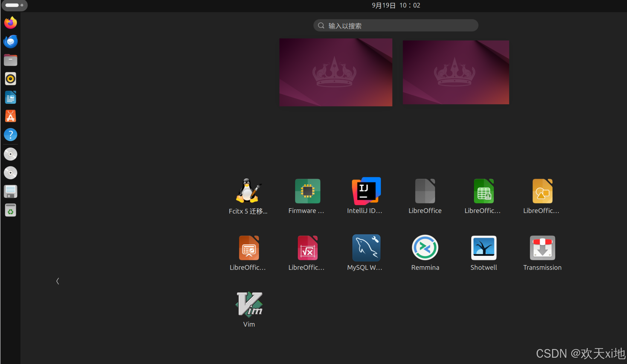
Task: Open the floppy-style drive icon in dock
Action: point(10,192)
